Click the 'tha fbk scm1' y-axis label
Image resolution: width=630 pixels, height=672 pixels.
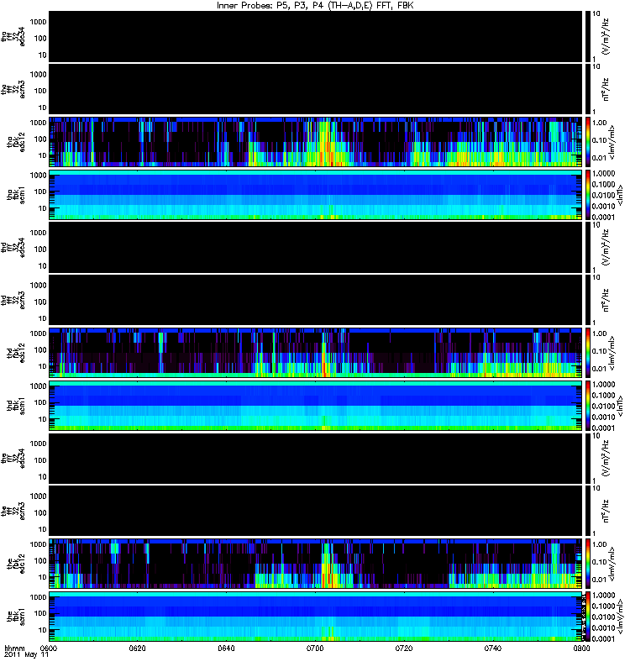[16, 195]
